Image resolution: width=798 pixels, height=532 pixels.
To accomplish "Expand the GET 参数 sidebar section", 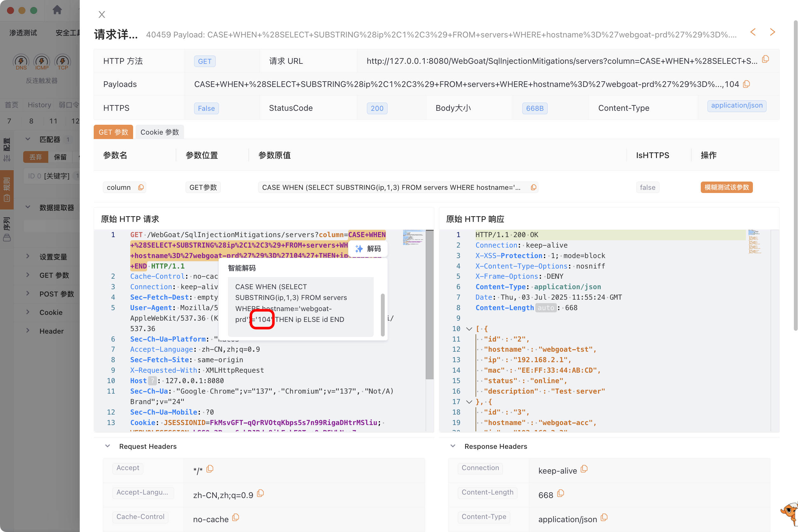I will (28, 275).
